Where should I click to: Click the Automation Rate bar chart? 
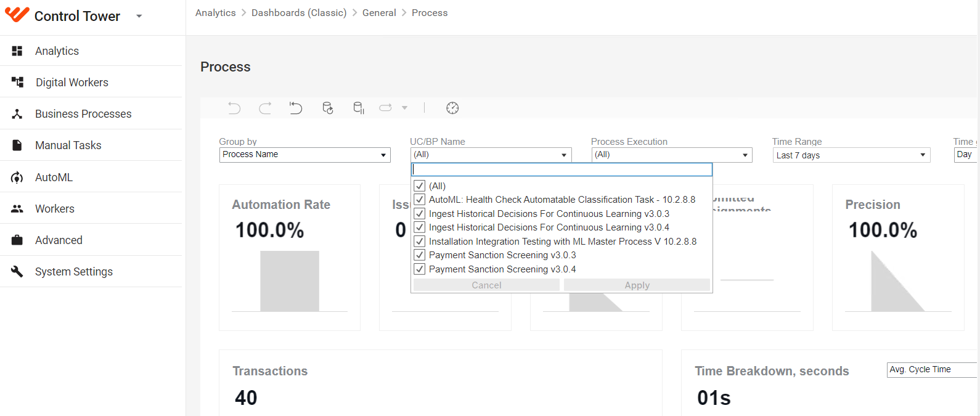tap(290, 281)
